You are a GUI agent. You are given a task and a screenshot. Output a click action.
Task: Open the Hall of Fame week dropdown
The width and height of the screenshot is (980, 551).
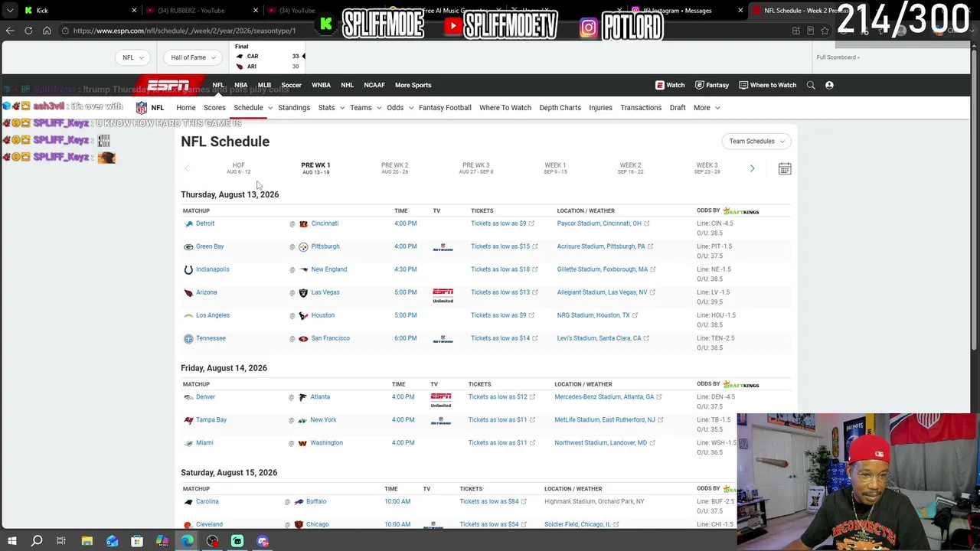(193, 57)
